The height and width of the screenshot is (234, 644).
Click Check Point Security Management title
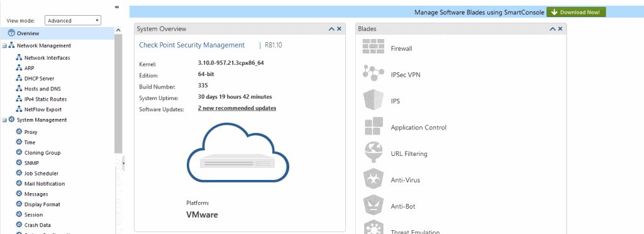192,45
